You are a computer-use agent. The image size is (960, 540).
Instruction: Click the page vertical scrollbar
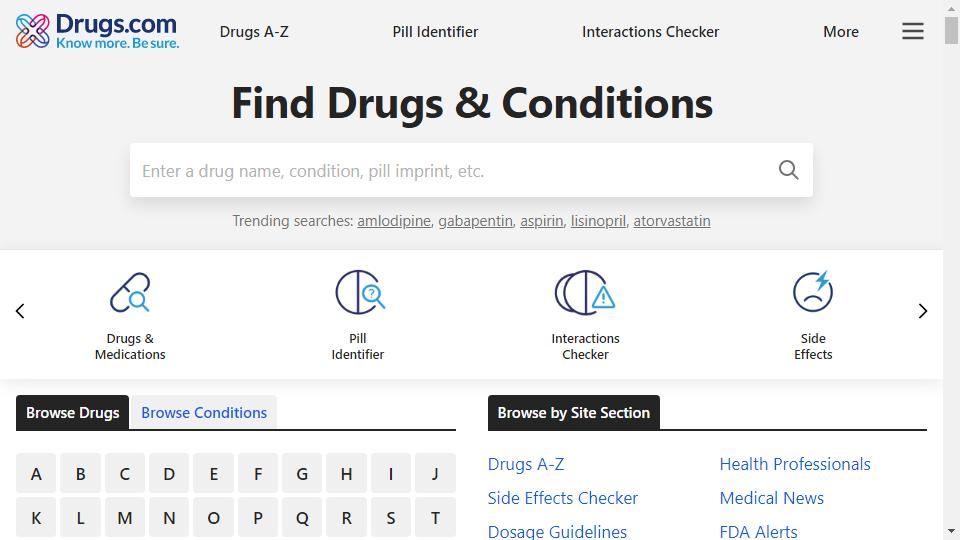(951, 270)
